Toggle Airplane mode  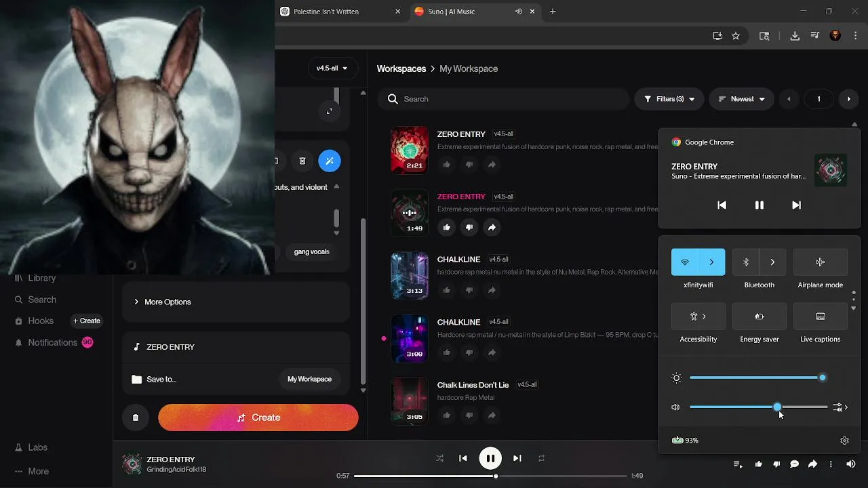pyautogui.click(x=821, y=262)
